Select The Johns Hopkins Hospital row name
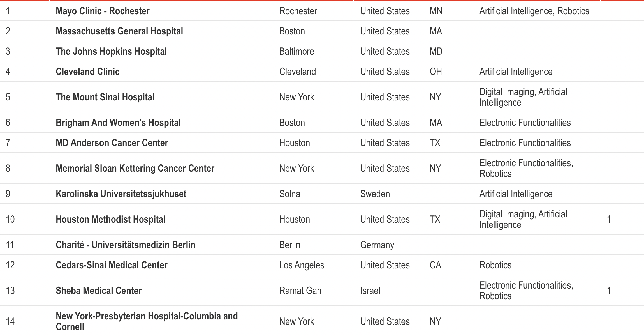 coord(111,51)
